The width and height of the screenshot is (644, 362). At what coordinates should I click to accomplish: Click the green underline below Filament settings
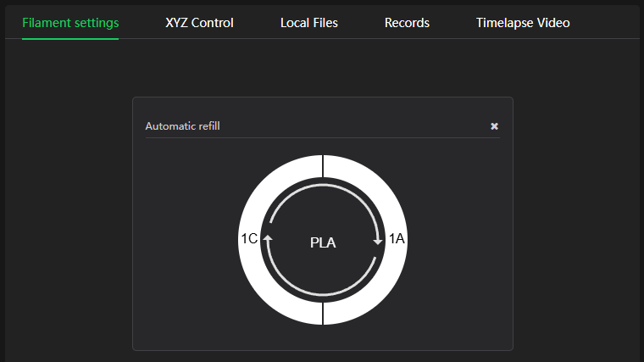pos(70,38)
